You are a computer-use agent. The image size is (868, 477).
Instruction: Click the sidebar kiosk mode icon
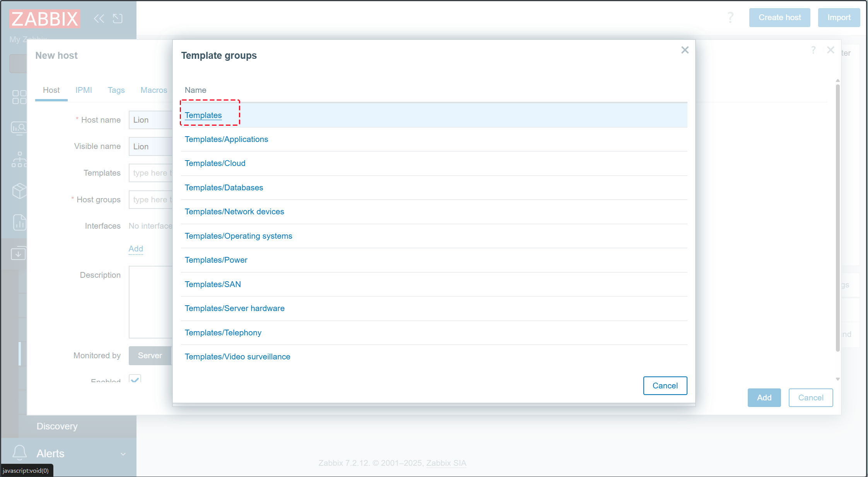118,18
